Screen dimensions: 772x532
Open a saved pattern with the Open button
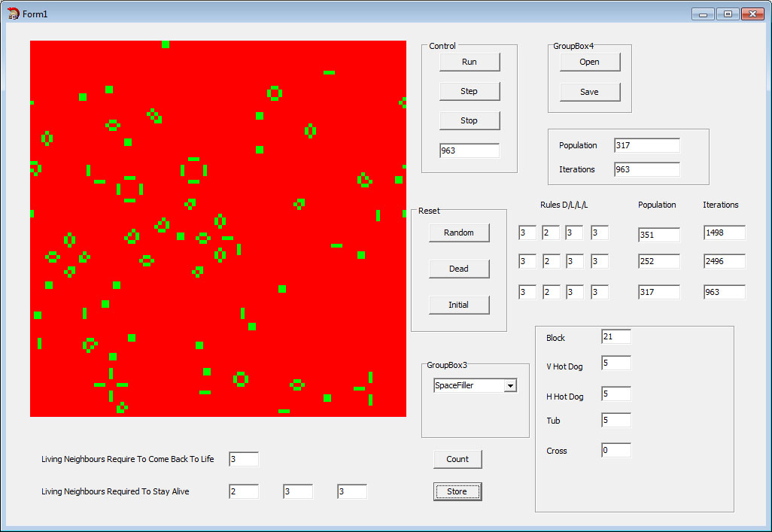[590, 62]
